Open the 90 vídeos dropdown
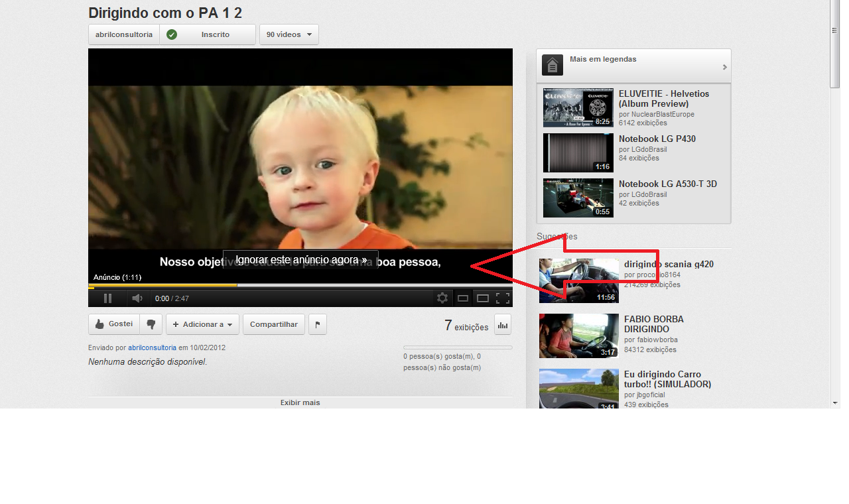Screen dimensions: 849x504 289,34
